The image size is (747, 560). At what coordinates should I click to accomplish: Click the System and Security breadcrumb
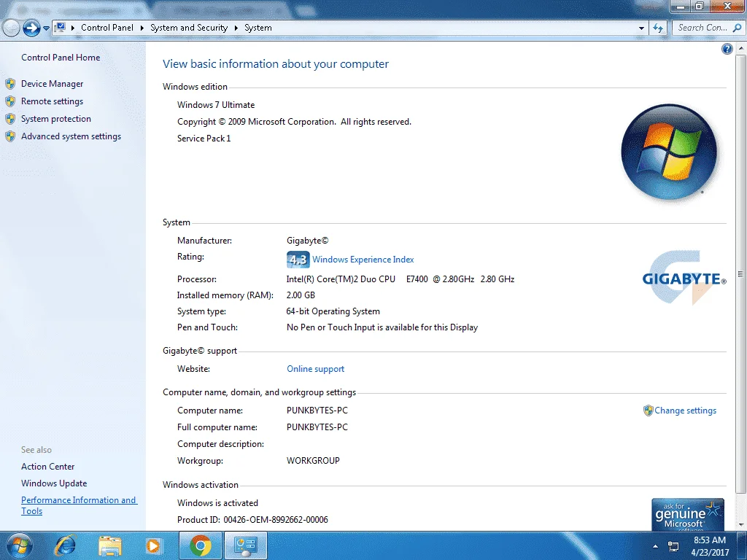coord(189,28)
